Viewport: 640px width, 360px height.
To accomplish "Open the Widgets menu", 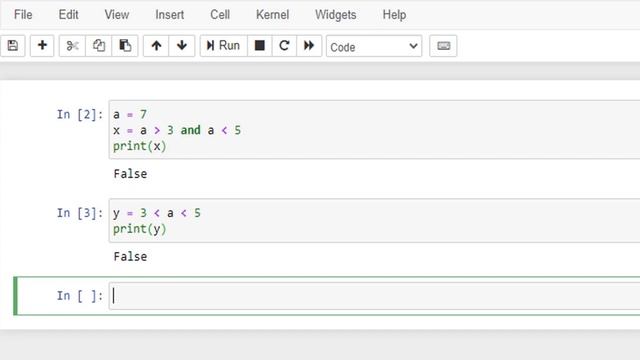I will (336, 15).
